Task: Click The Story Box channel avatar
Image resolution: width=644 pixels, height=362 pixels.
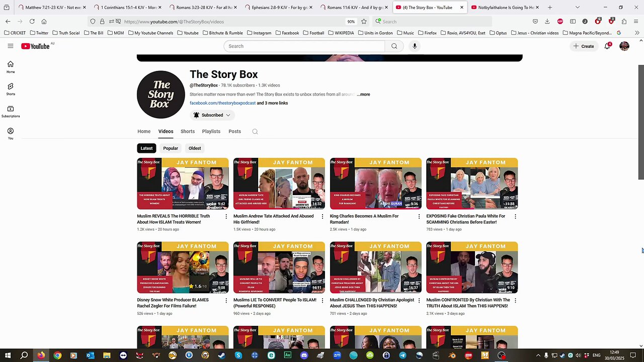Action: pyautogui.click(x=161, y=95)
